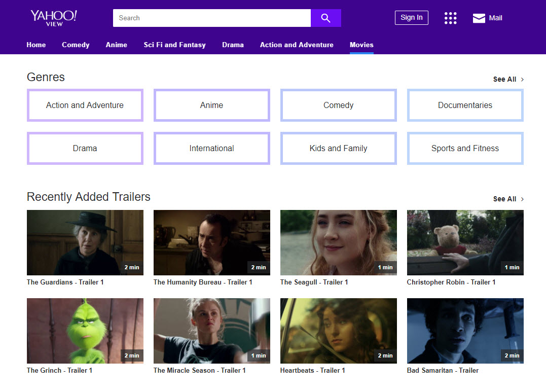Select Action and Adventure in the navigation bar
The width and height of the screenshot is (546, 392).
tap(297, 45)
